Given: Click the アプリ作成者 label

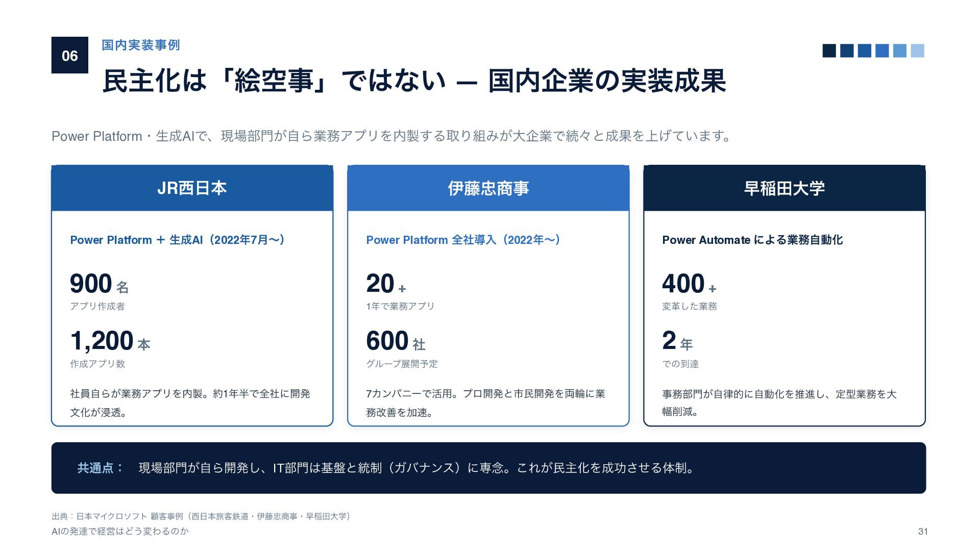Looking at the screenshot, I should point(97,306).
